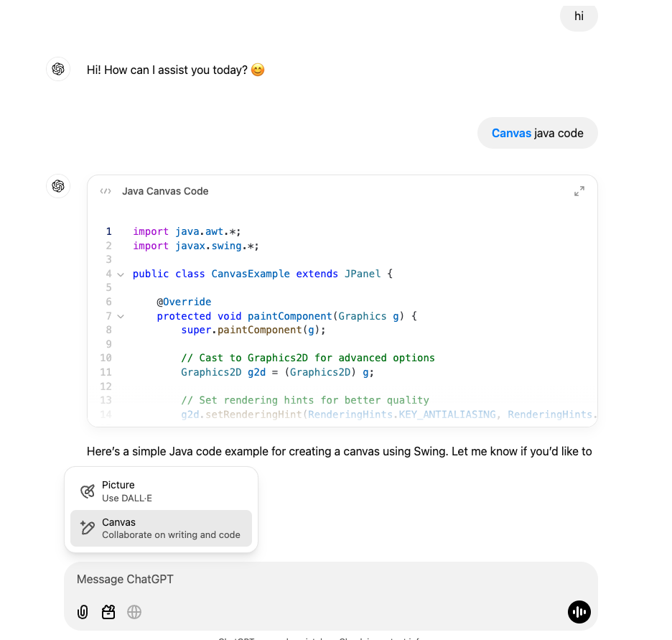This screenshot has width=672, height=640.
Task: Open the Java Canvas Code title
Action: [165, 191]
